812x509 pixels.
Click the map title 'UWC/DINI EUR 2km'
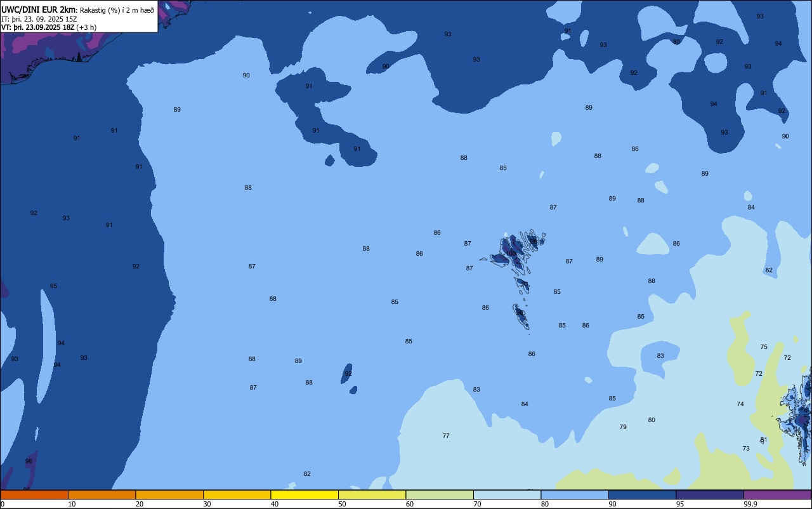point(39,10)
